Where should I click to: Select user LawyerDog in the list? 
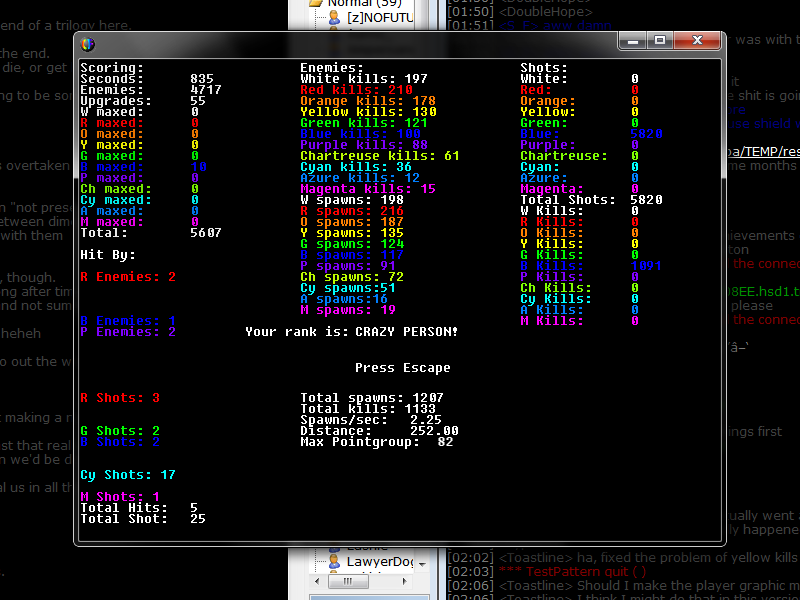(x=379, y=562)
